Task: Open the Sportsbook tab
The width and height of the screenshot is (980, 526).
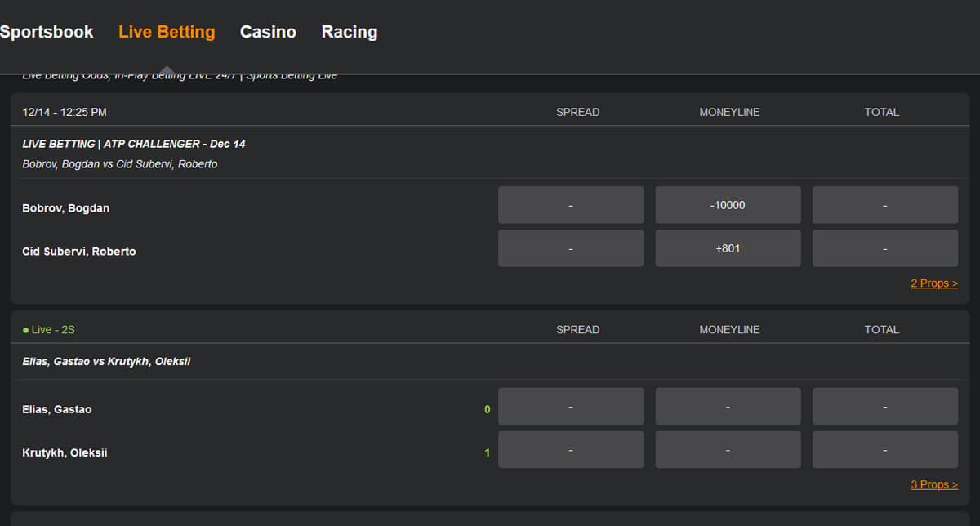Action: point(47,32)
